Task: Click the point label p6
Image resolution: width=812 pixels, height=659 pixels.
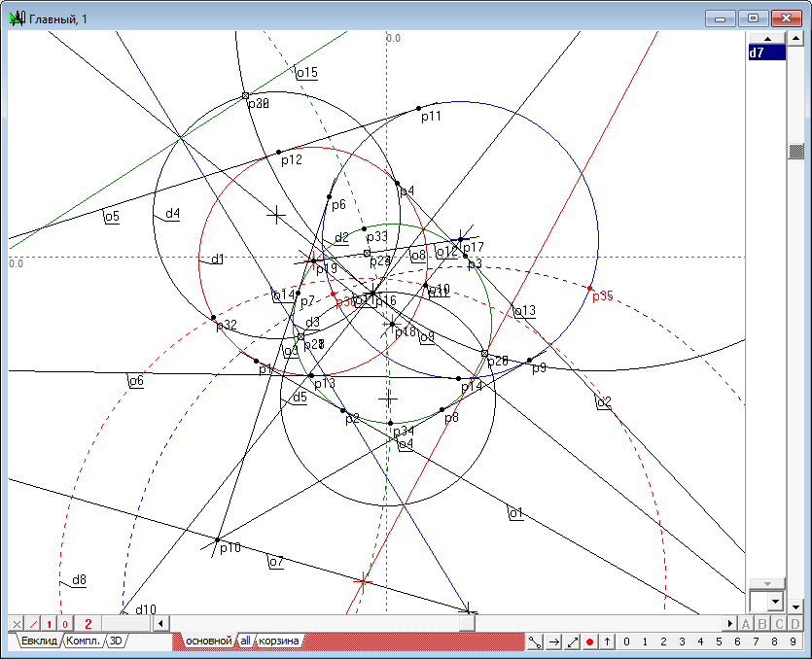Action: coord(338,205)
